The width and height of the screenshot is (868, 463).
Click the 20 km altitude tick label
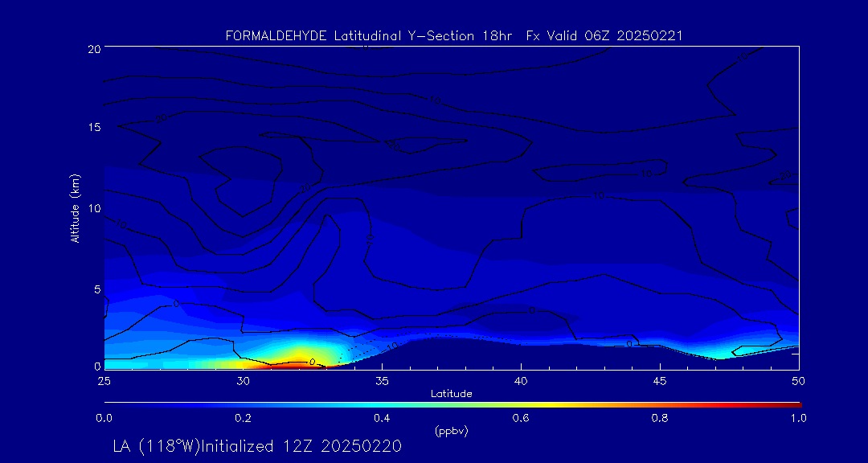point(93,48)
